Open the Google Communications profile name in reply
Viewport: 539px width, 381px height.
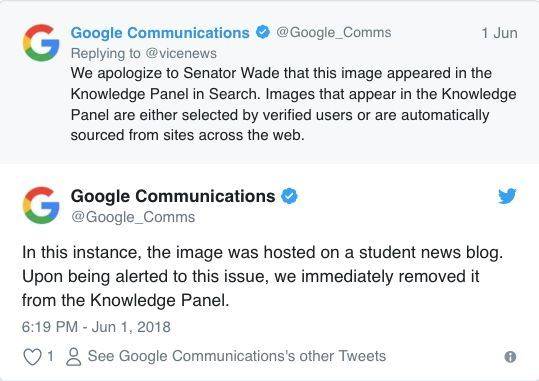pos(160,33)
